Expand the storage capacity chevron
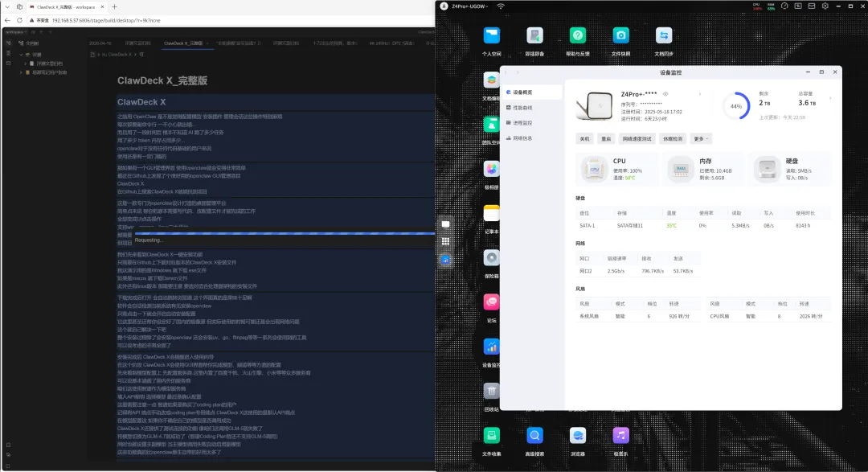The width and height of the screenshot is (868, 472). click(x=829, y=99)
